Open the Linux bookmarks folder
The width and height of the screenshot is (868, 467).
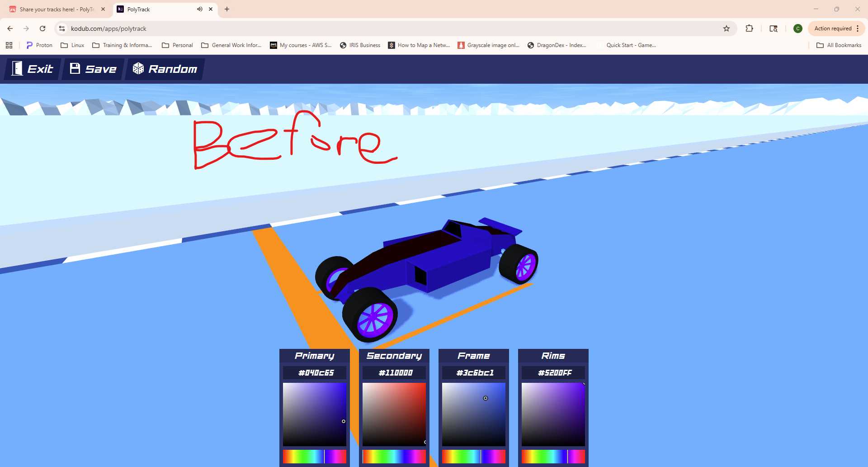click(x=72, y=45)
